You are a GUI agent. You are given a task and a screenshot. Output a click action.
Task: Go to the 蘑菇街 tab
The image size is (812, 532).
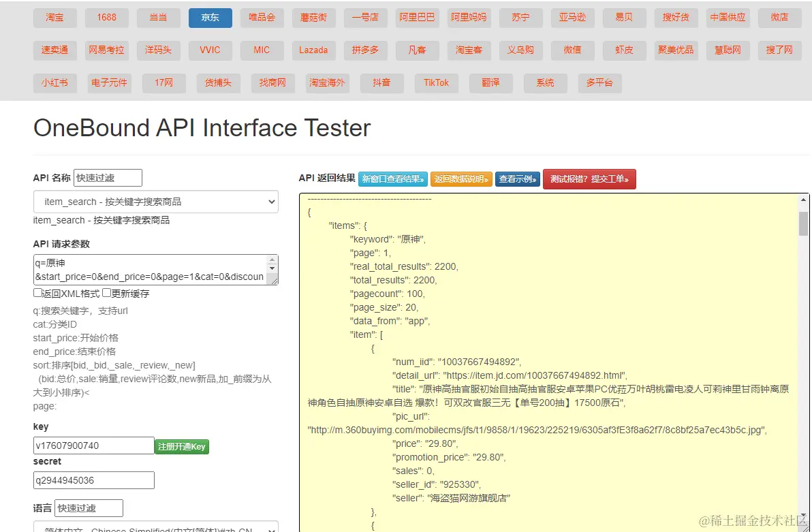314,18
